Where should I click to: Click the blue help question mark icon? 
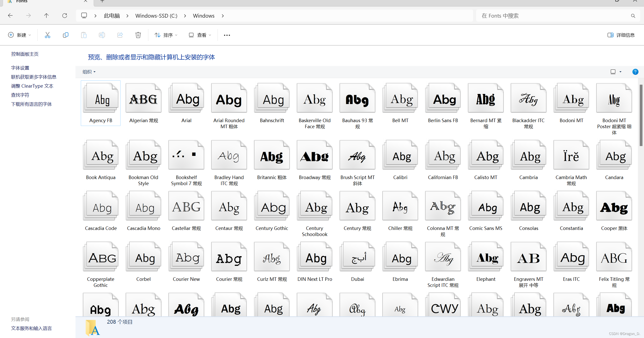click(x=635, y=72)
